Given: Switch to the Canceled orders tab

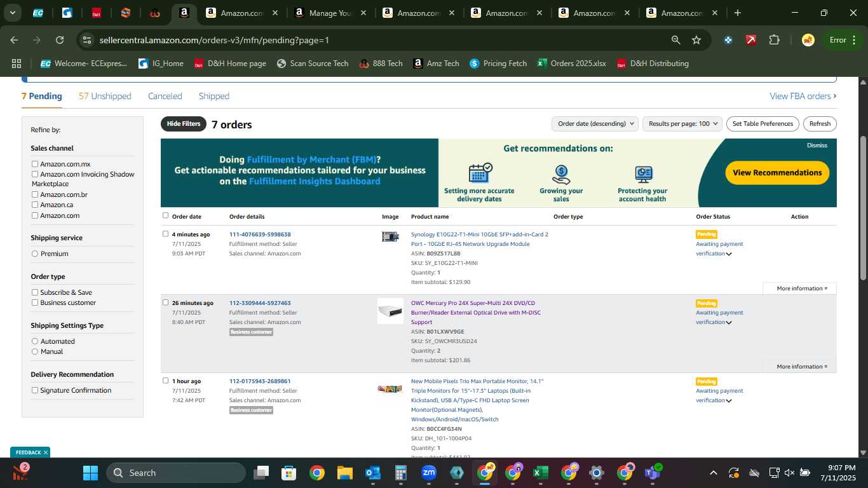Looking at the screenshot, I should pyautogui.click(x=165, y=96).
